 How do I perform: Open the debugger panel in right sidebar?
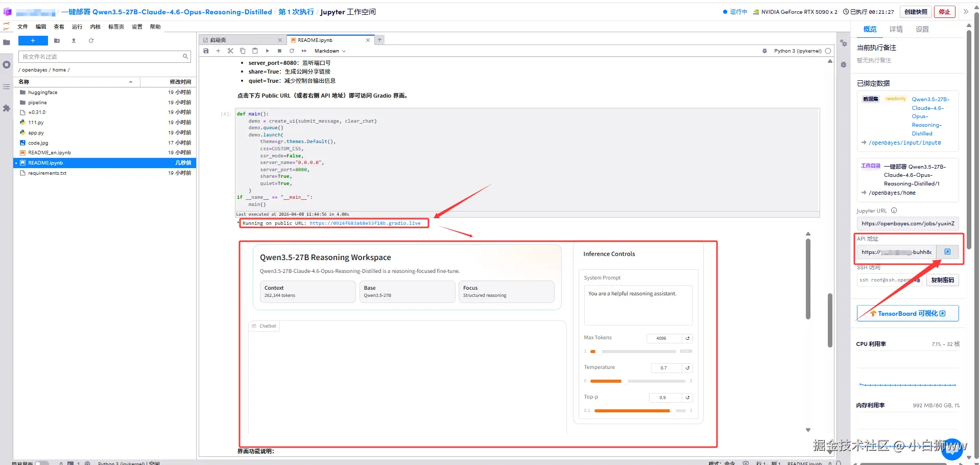click(843, 65)
